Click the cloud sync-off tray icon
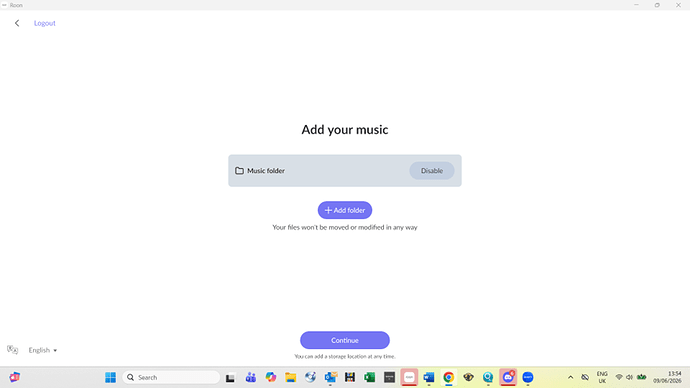The width and height of the screenshot is (690, 388). pyautogui.click(x=585, y=377)
